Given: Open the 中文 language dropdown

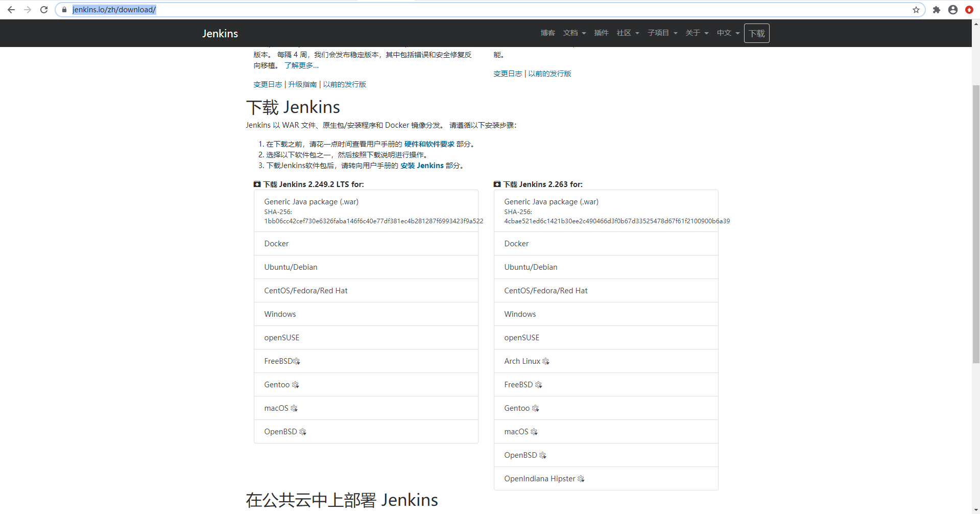Looking at the screenshot, I should coord(728,33).
